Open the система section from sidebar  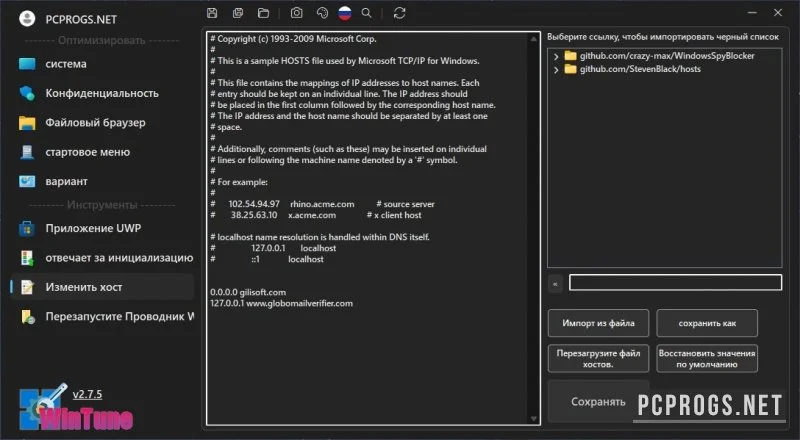tap(102, 64)
